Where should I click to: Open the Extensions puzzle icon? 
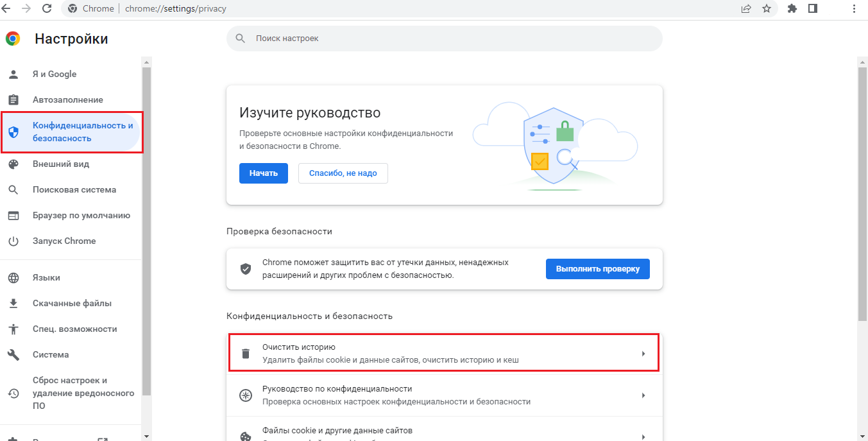[792, 8]
